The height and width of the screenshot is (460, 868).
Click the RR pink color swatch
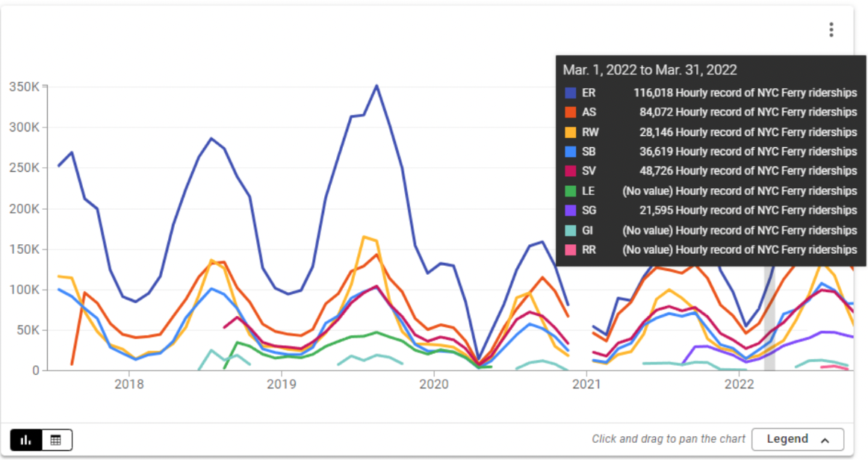click(571, 249)
